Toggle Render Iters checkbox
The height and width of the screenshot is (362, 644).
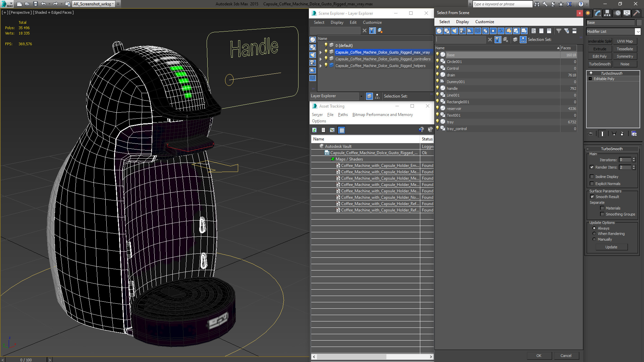point(592,167)
